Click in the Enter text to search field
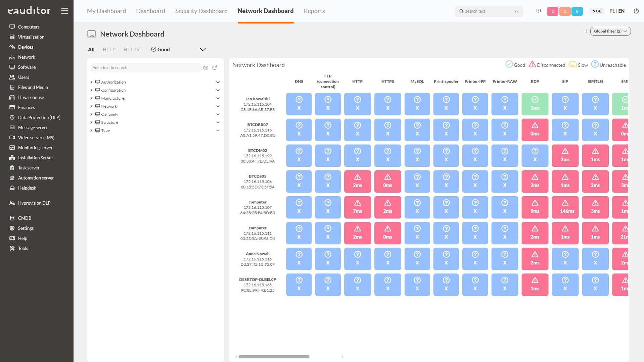This screenshot has width=644, height=362. tap(145, 68)
